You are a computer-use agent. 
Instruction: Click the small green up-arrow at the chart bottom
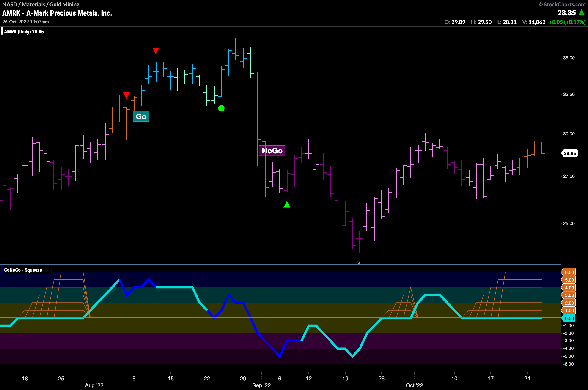point(359,263)
